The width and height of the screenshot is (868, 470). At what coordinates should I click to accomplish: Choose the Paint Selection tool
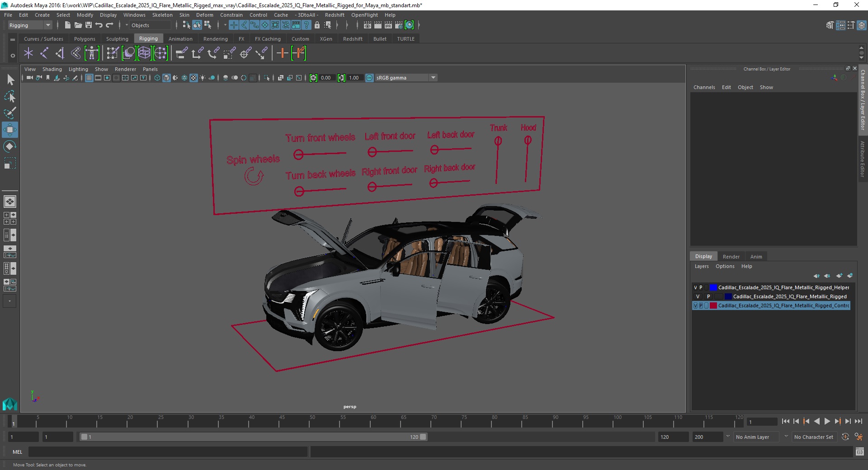[x=10, y=113]
